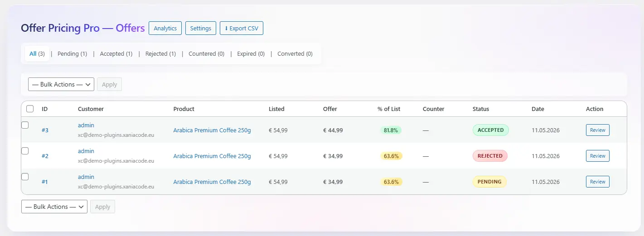Check the checkbox for offer #2

(x=25, y=151)
